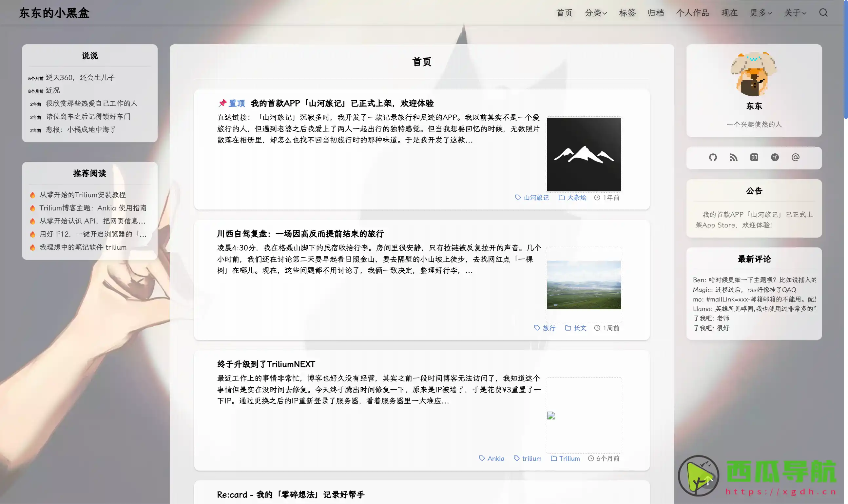This screenshot has height=504, width=848.
Task: Open the 归档 nav item
Action: [x=655, y=13]
